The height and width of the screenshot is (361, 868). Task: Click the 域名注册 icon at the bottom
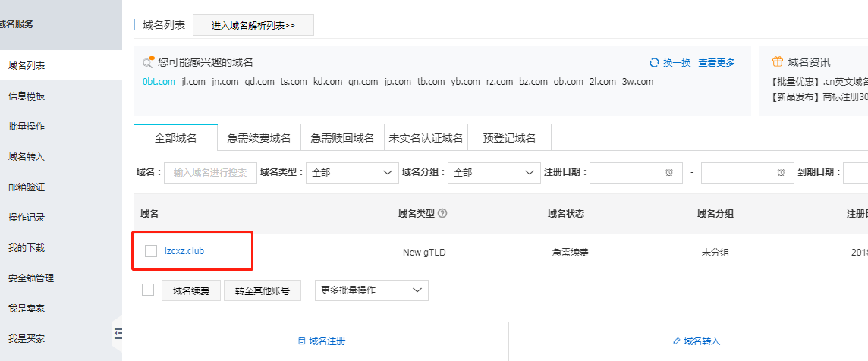tap(302, 341)
